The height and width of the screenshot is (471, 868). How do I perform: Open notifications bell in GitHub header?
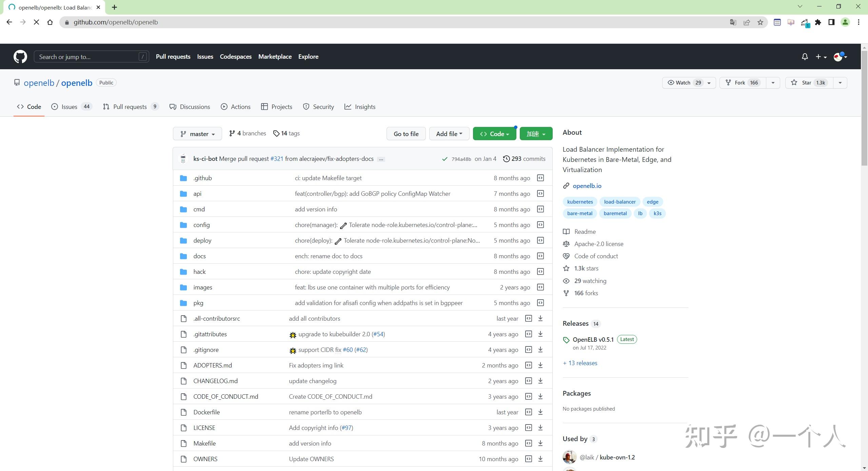pos(805,57)
